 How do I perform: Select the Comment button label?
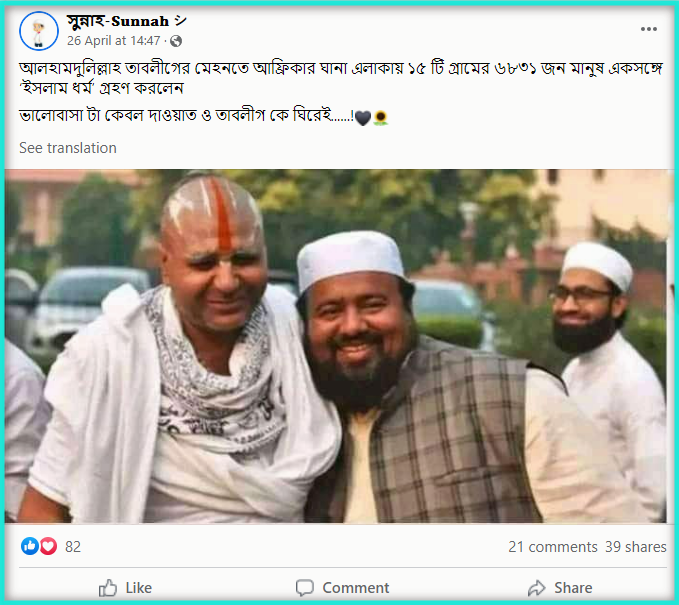click(356, 588)
